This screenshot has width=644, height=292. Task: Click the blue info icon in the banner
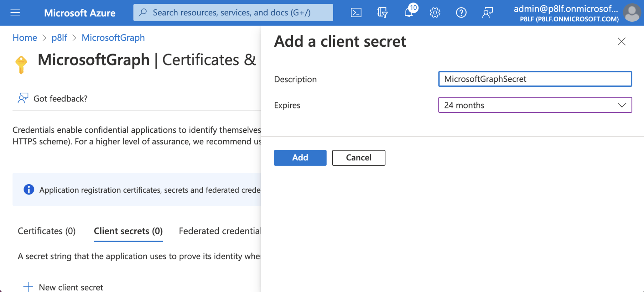coord(29,190)
